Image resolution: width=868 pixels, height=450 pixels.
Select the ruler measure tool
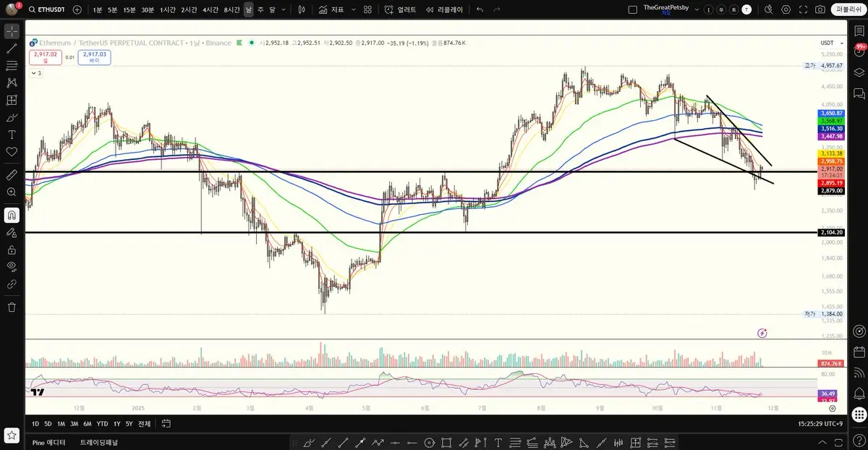(12, 174)
